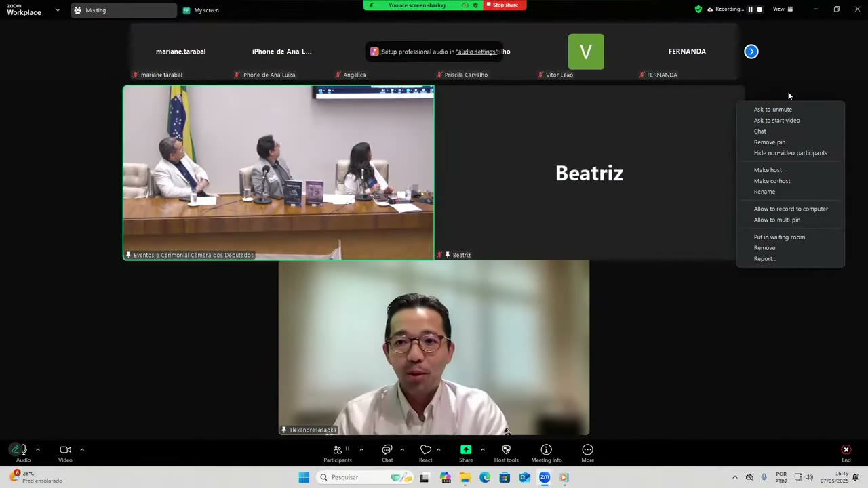Select 'Ask to start video' menu entry
868x488 pixels.
coord(776,121)
